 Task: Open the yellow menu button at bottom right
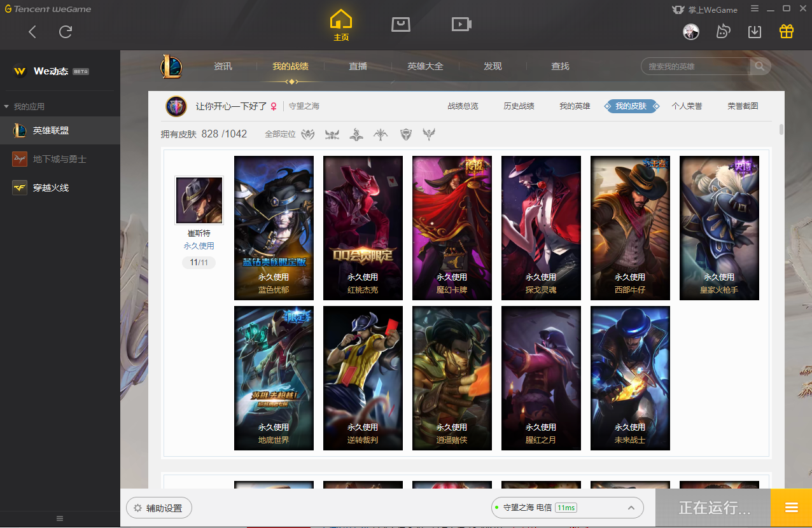[x=792, y=508]
